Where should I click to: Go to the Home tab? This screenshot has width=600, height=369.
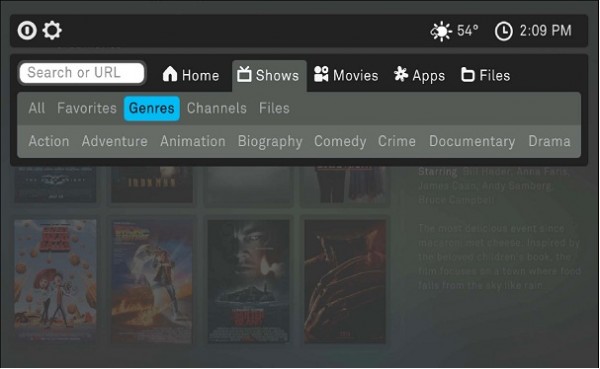point(191,75)
